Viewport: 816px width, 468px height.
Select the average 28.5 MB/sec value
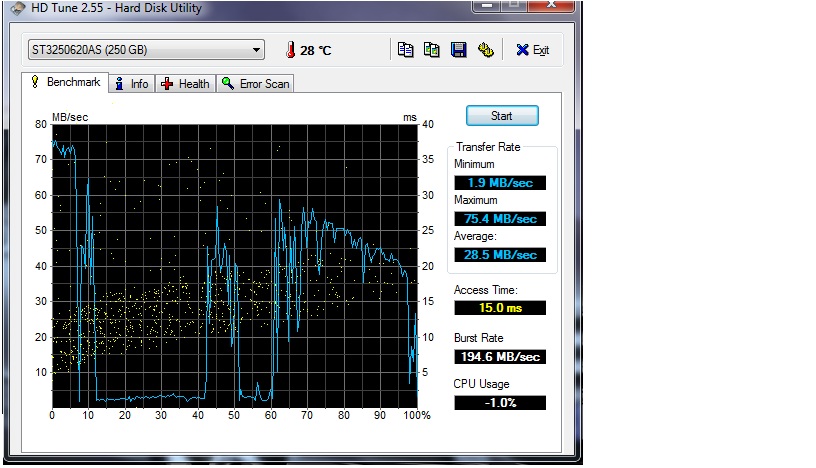coord(500,255)
